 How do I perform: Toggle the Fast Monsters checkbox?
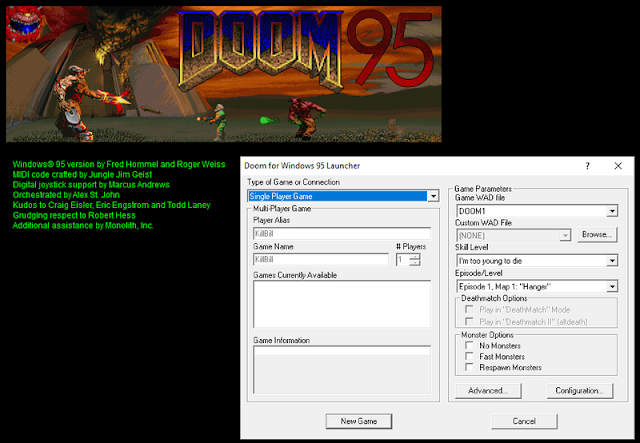pyautogui.click(x=469, y=356)
